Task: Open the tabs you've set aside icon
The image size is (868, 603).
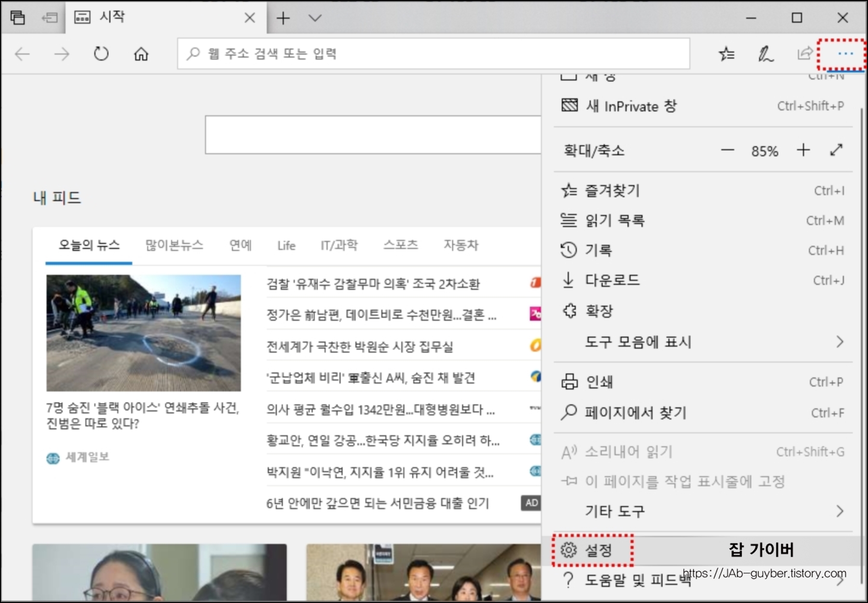Action: (x=18, y=18)
